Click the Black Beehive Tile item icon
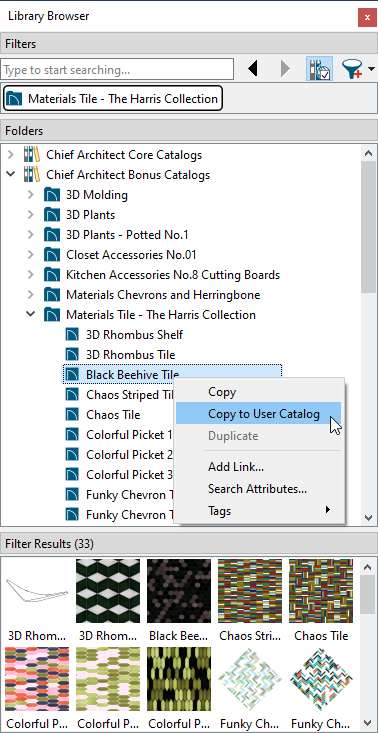The image size is (378, 733). coord(72,374)
